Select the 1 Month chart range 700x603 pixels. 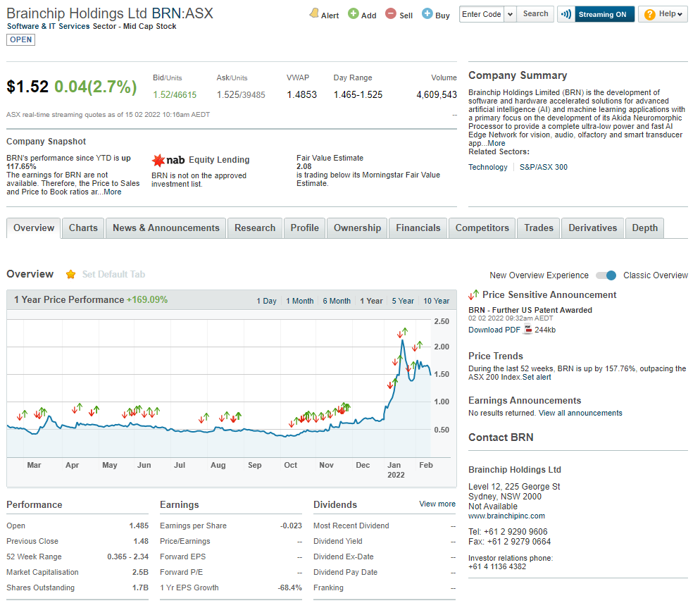pyautogui.click(x=299, y=301)
